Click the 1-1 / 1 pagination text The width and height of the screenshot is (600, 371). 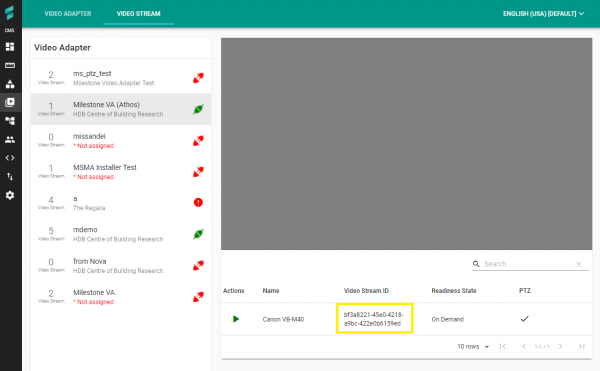click(542, 347)
